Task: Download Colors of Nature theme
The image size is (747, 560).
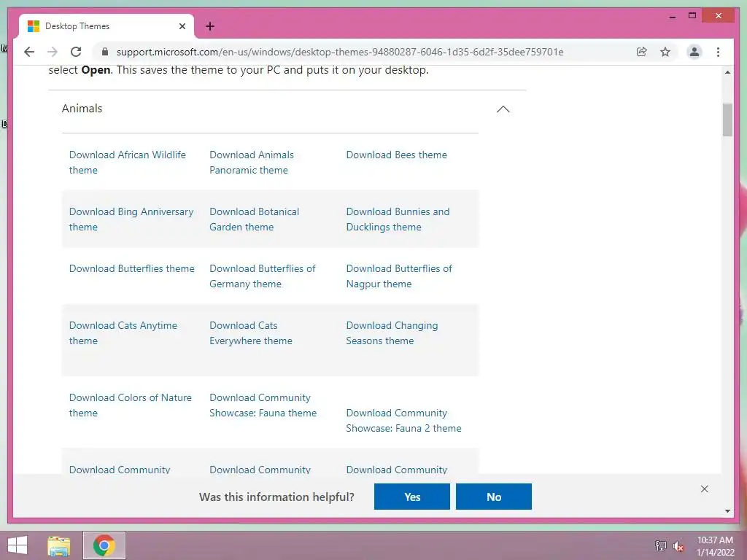Action: pos(130,405)
